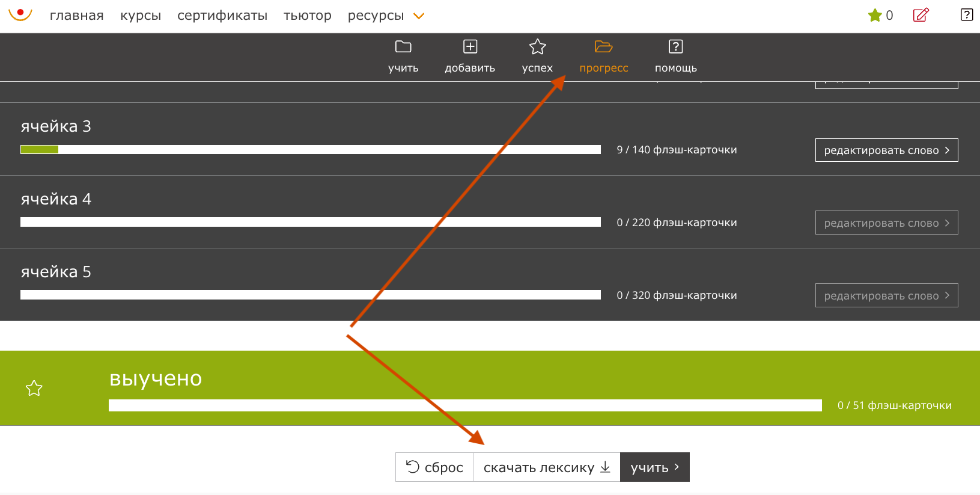Click the star icon in выучено section

coord(34,388)
